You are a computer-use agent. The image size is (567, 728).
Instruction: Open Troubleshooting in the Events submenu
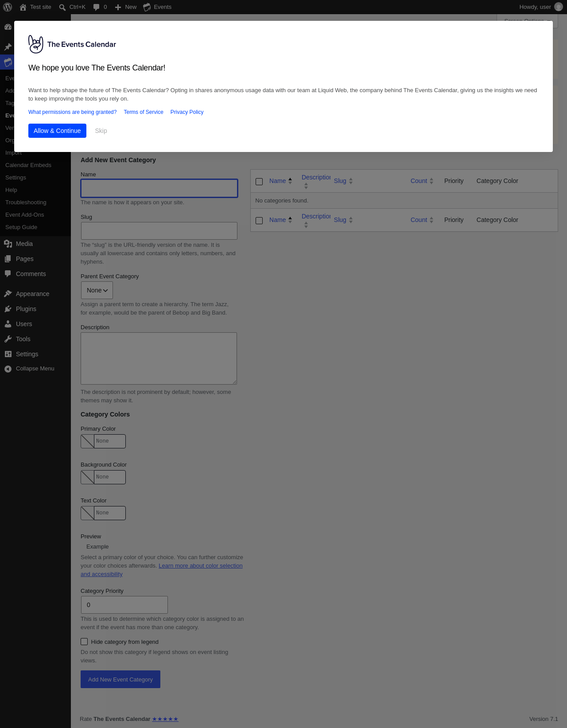26,202
